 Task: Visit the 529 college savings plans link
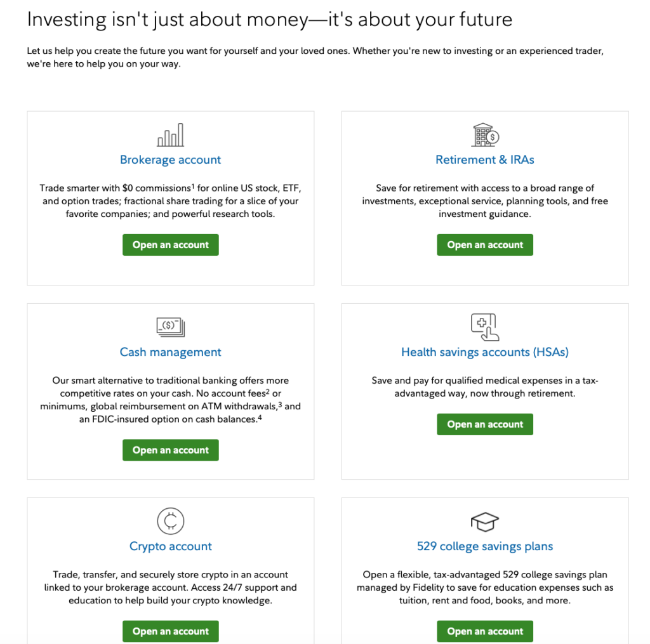point(485,546)
